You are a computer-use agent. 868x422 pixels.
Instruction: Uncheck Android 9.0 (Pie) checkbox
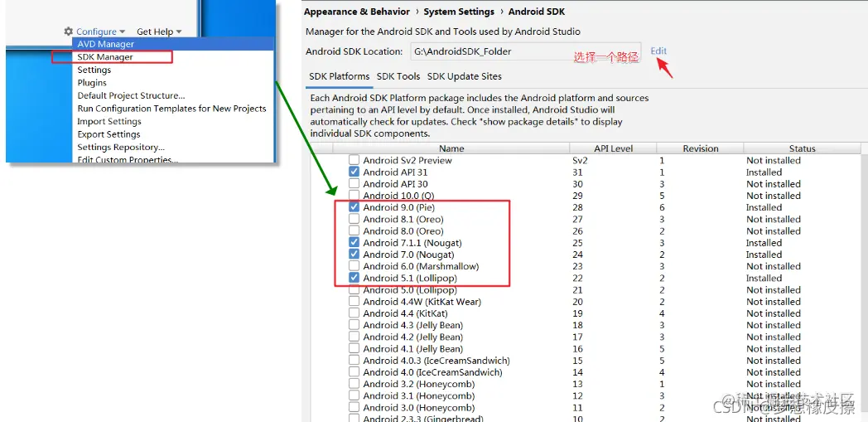pyautogui.click(x=354, y=207)
